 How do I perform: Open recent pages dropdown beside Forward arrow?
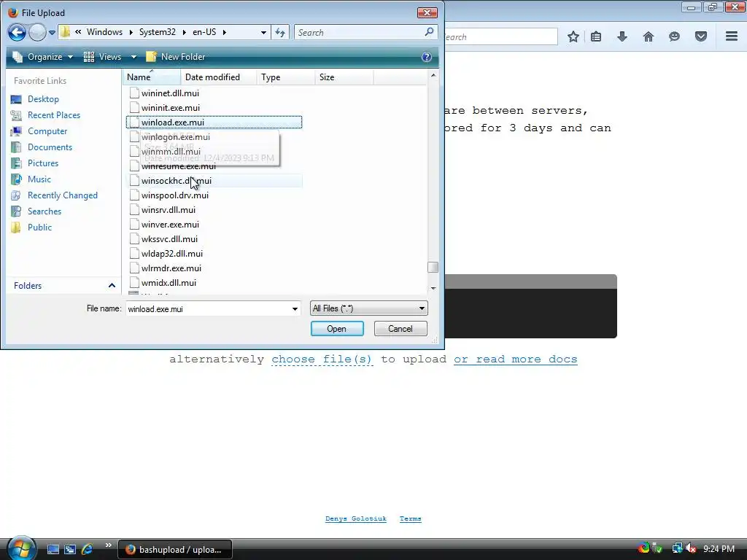coord(52,33)
